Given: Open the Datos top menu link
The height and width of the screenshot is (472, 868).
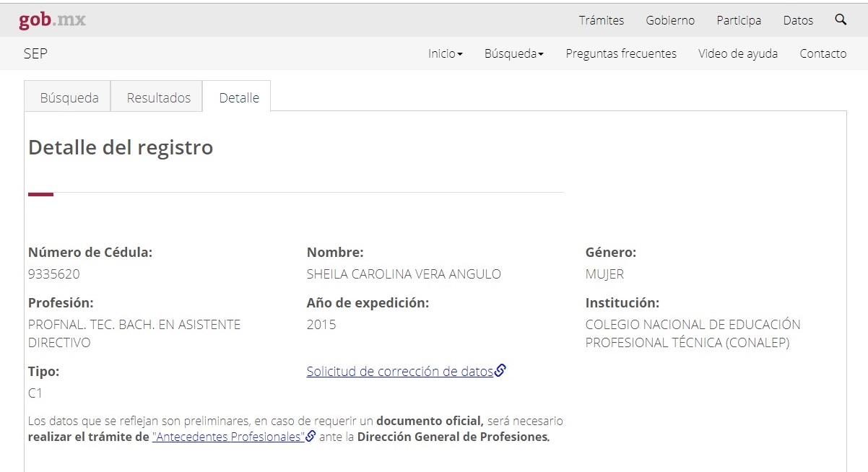Looking at the screenshot, I should click(x=798, y=20).
